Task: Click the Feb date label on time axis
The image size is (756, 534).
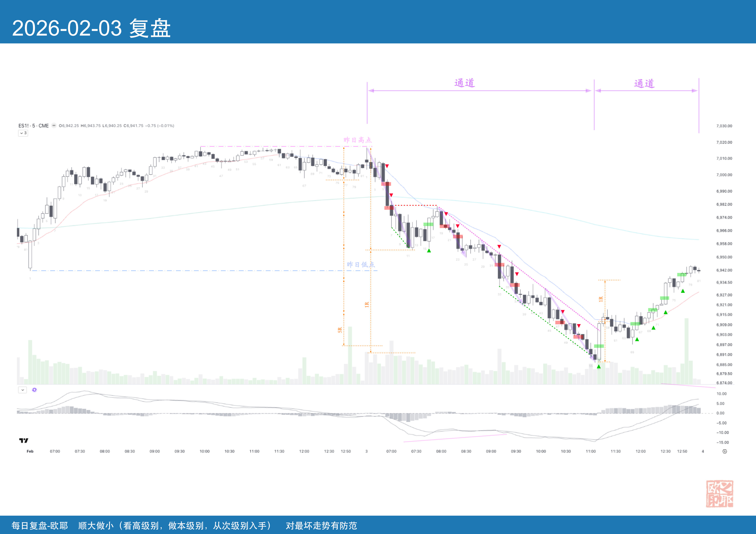Action: pos(30,451)
